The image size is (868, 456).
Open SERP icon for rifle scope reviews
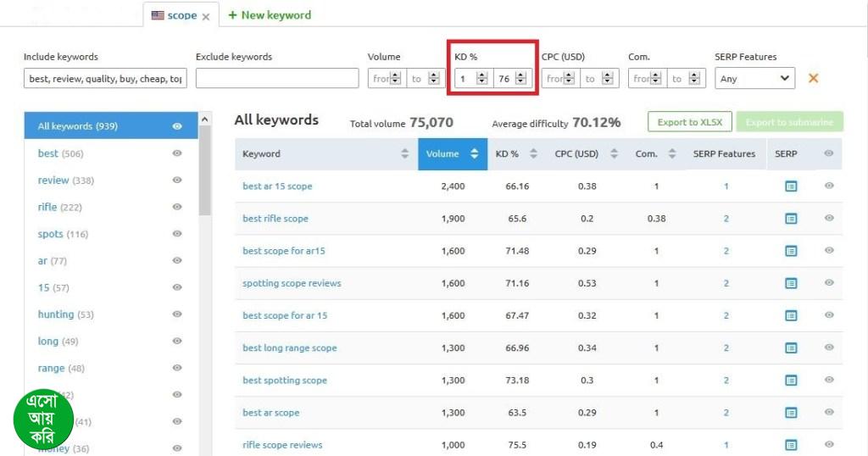click(790, 445)
